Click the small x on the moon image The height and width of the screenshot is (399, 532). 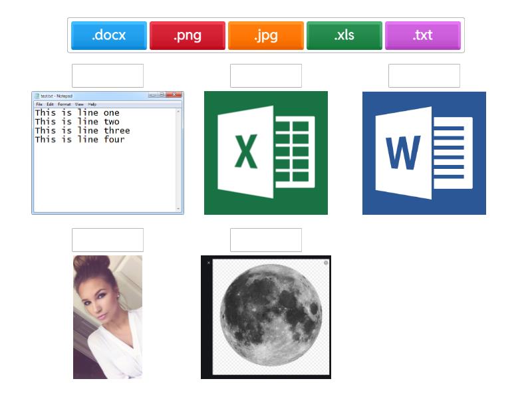pyautogui.click(x=208, y=263)
